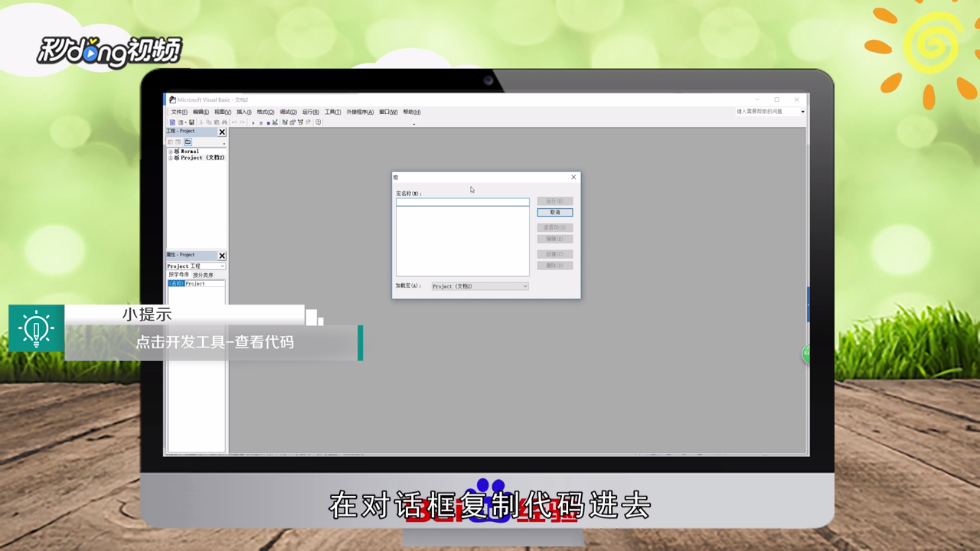980x551 pixels.
Task: Click the 创建(C) button in the macro dialog
Action: click(x=554, y=253)
